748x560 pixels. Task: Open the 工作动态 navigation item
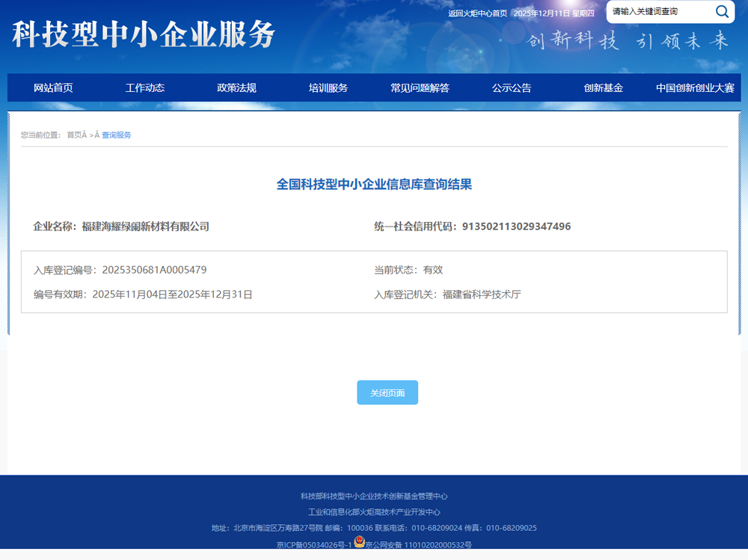point(145,87)
